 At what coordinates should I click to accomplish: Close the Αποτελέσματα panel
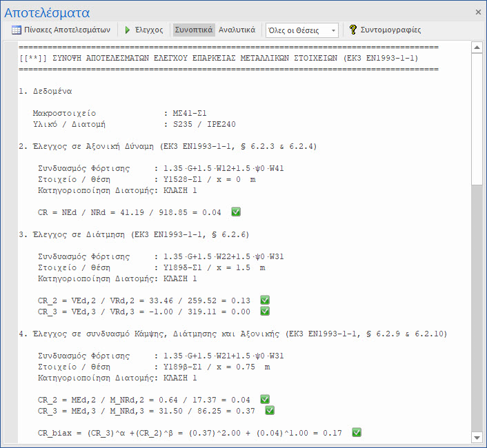[479, 12]
